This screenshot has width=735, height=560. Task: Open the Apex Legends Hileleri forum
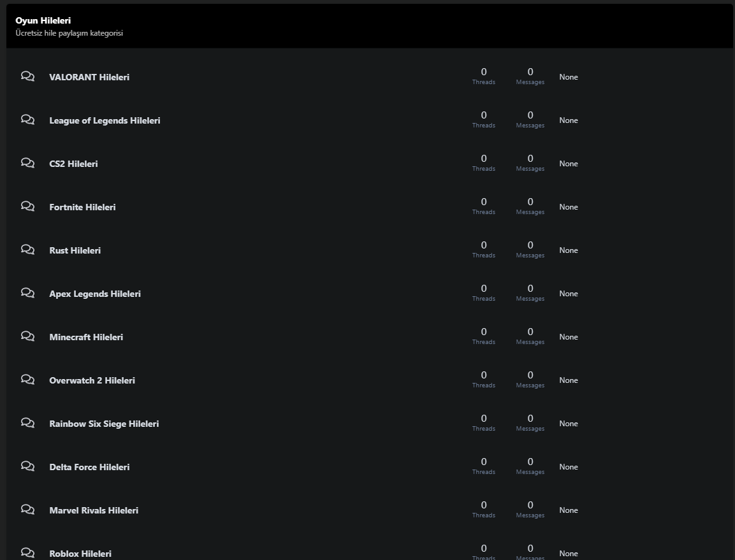point(95,294)
